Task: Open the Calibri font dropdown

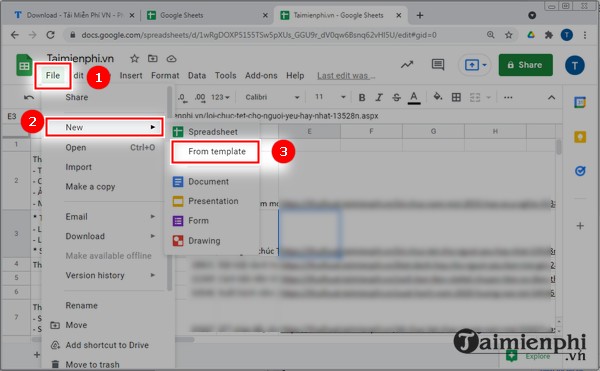Action: [272, 97]
